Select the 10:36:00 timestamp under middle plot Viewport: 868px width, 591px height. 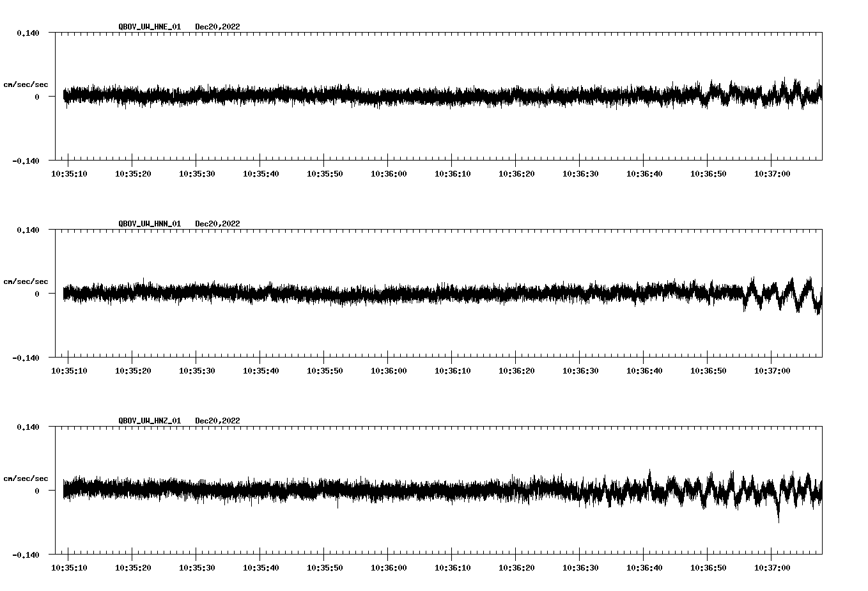(389, 370)
